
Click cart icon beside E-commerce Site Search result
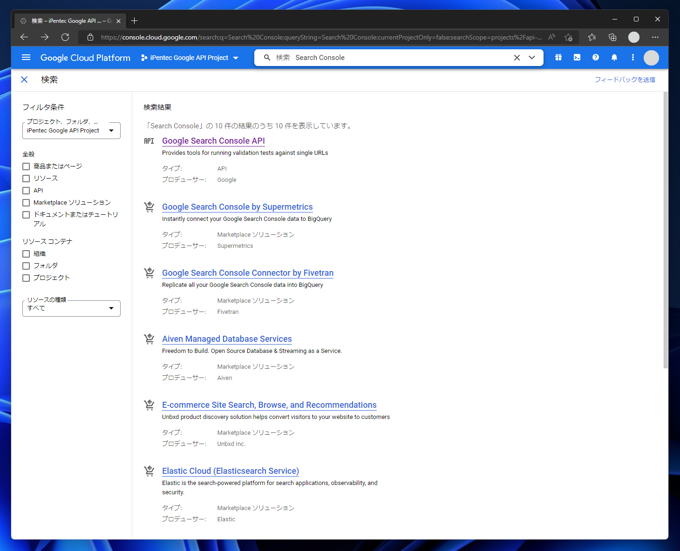149,405
